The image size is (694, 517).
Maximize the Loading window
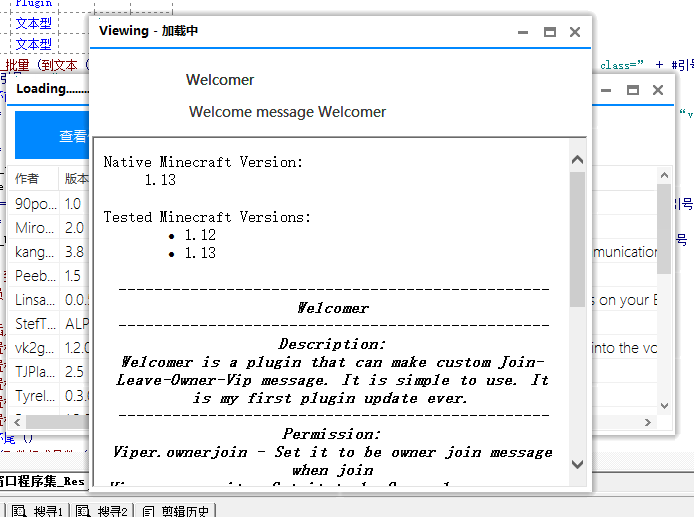632,90
